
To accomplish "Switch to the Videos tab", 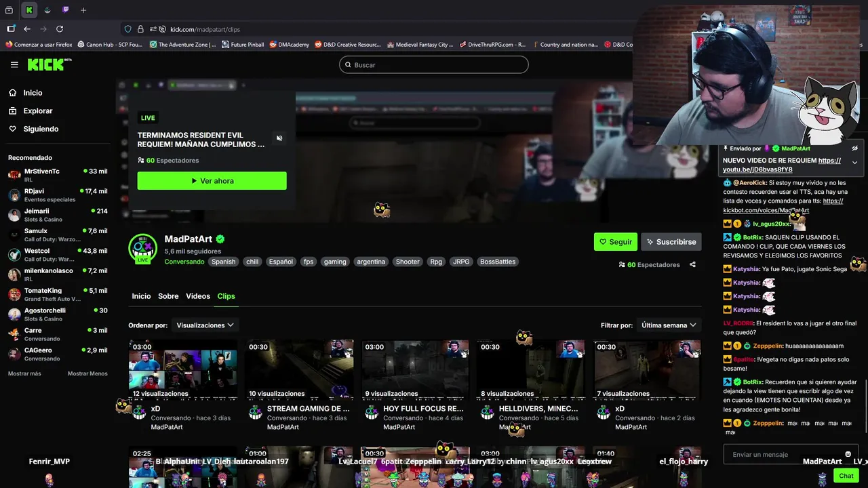I will 198,296.
